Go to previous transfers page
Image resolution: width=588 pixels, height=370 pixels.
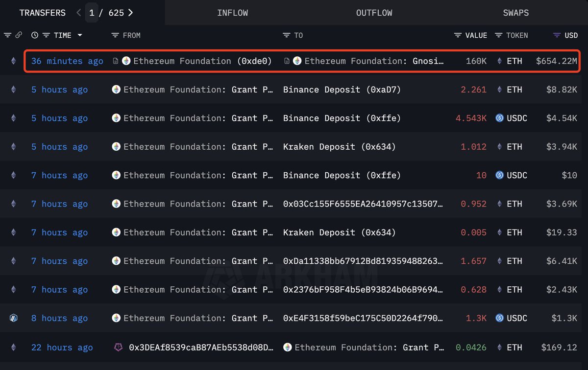[x=79, y=13]
